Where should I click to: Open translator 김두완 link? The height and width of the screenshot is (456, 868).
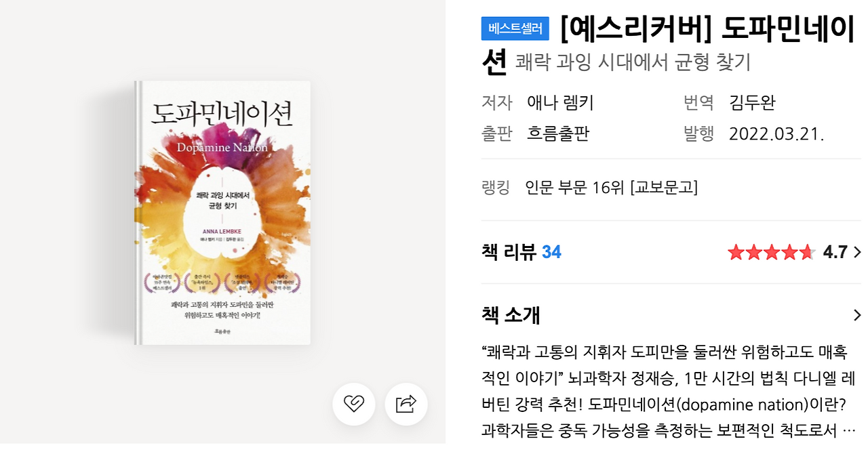coord(752,102)
